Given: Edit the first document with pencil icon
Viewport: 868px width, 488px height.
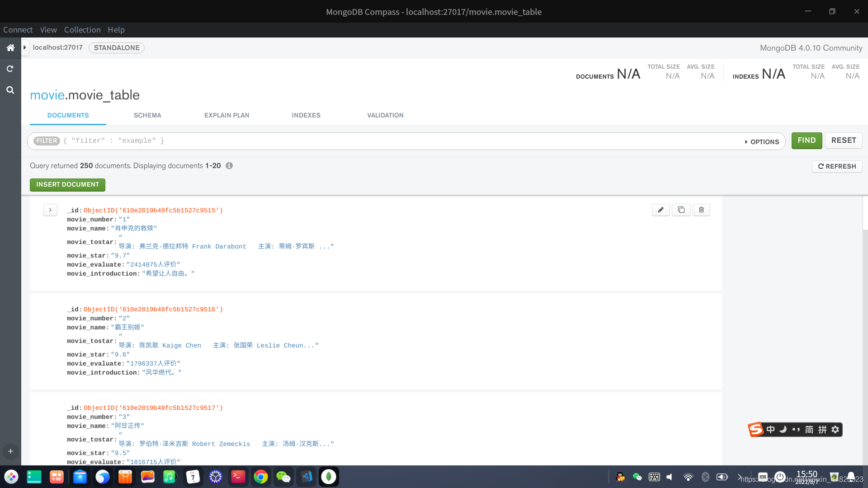Looking at the screenshot, I should pos(660,210).
